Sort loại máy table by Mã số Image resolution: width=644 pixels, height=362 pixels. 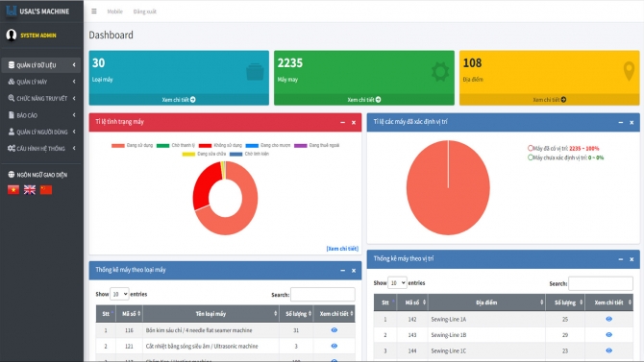(129, 314)
